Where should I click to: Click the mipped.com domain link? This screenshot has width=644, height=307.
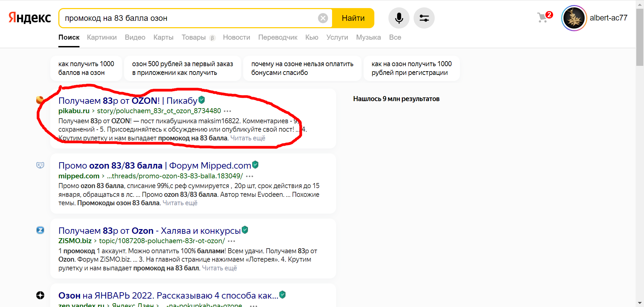click(x=79, y=176)
